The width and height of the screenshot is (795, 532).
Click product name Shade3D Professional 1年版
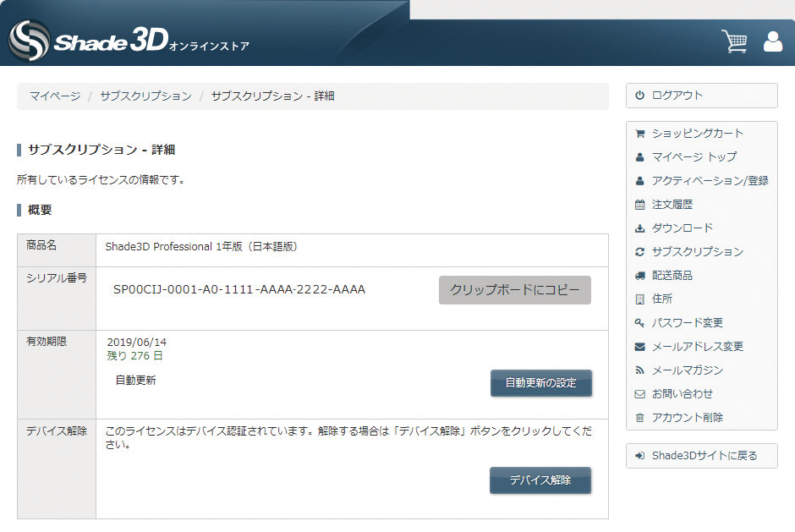click(x=201, y=247)
